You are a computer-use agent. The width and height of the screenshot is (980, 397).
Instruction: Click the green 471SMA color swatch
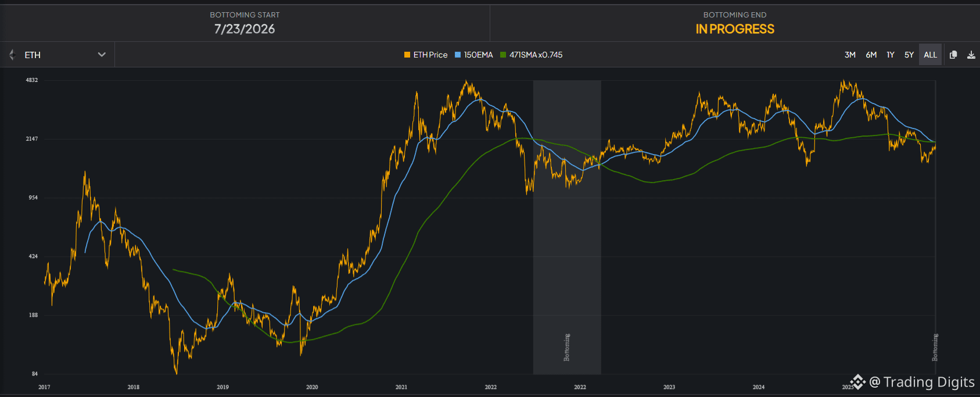point(503,55)
